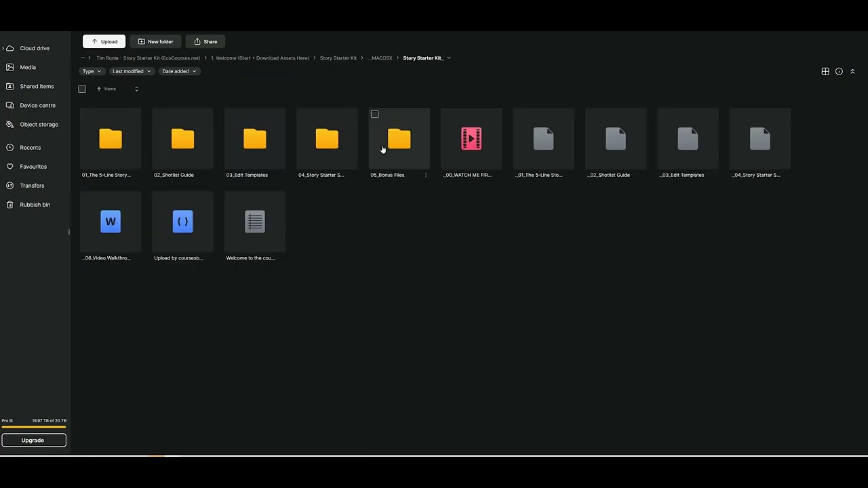Click the Share button
This screenshot has height=488, width=868.
click(205, 41)
